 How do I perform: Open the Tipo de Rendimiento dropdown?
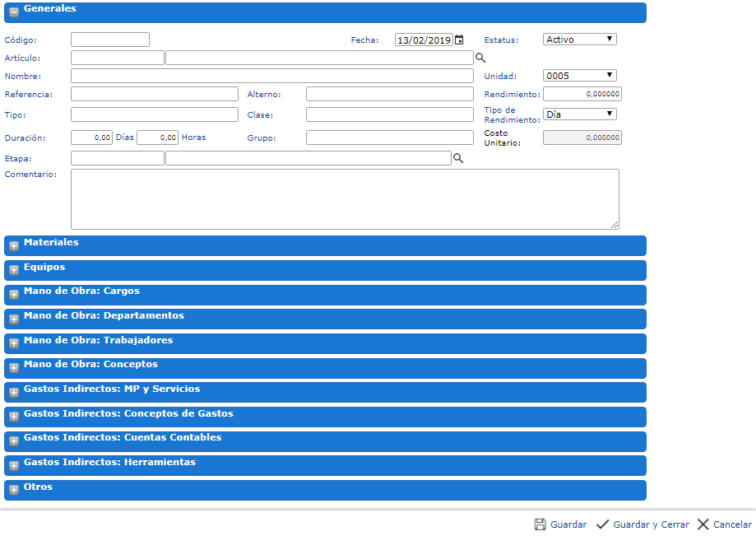pos(580,114)
